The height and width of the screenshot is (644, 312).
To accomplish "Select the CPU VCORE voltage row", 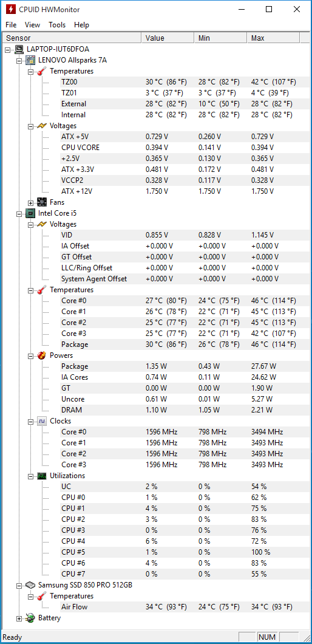I will pyautogui.click(x=177, y=148).
